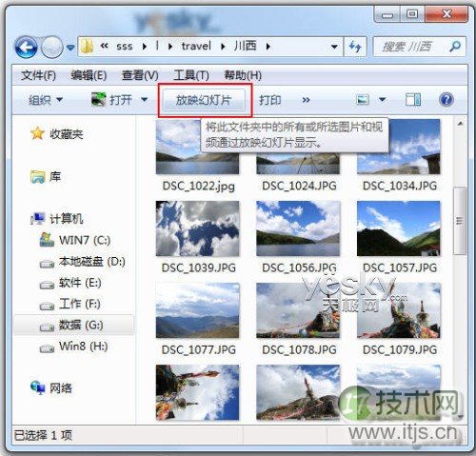Click the refresh button beside the address bar

[355, 47]
